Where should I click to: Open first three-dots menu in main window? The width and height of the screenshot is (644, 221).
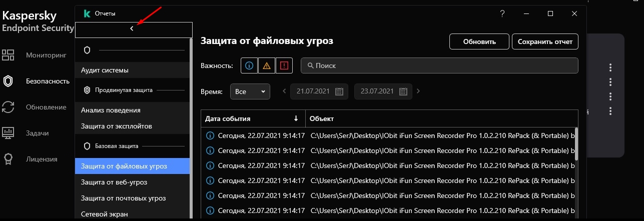[610, 67]
